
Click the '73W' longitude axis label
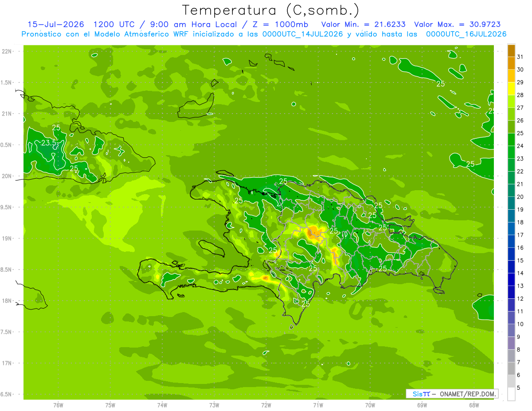(x=214, y=404)
